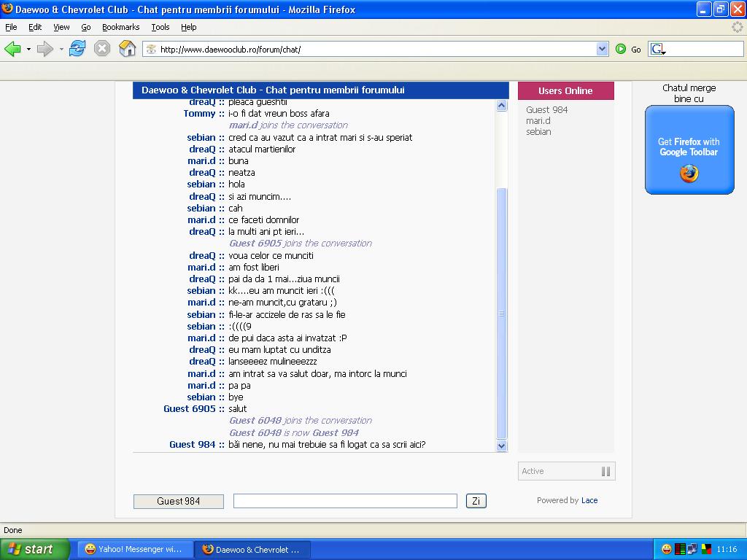Screen dimensions: 747x560
Task: Click the green-red bars tray icon
Action: 680,550
